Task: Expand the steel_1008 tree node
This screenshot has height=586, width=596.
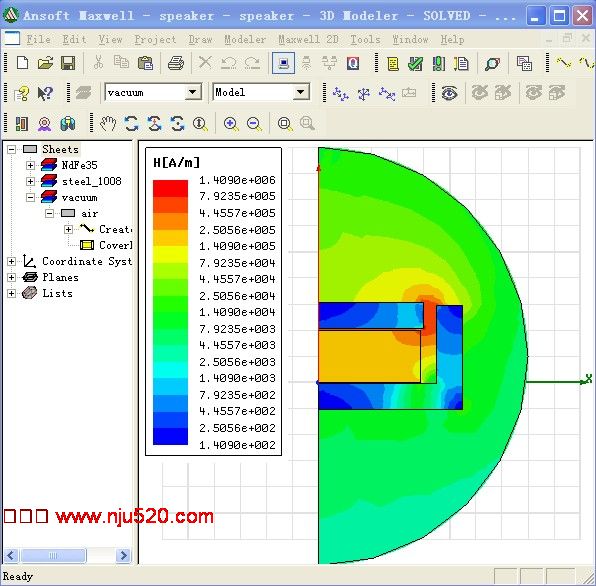Action: pyautogui.click(x=30, y=181)
